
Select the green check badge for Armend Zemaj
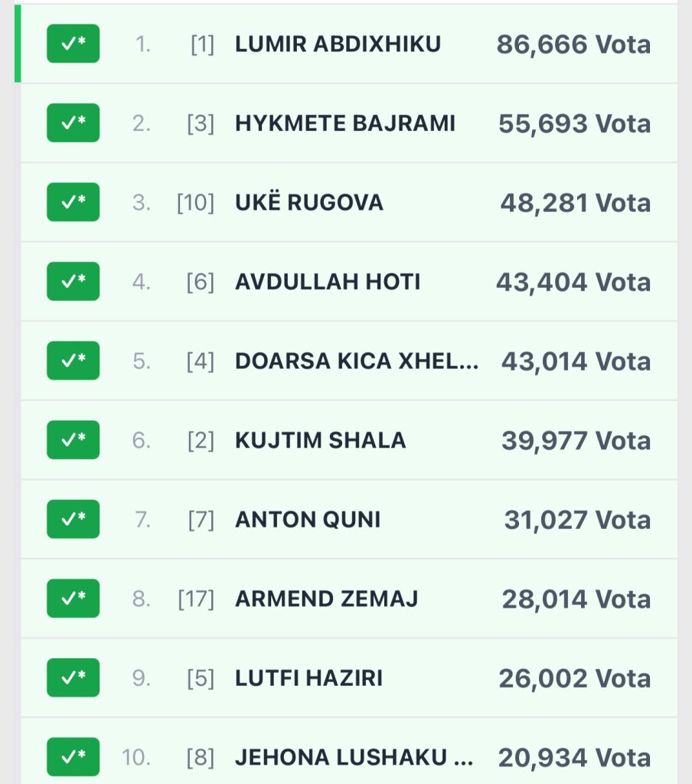[73, 598]
